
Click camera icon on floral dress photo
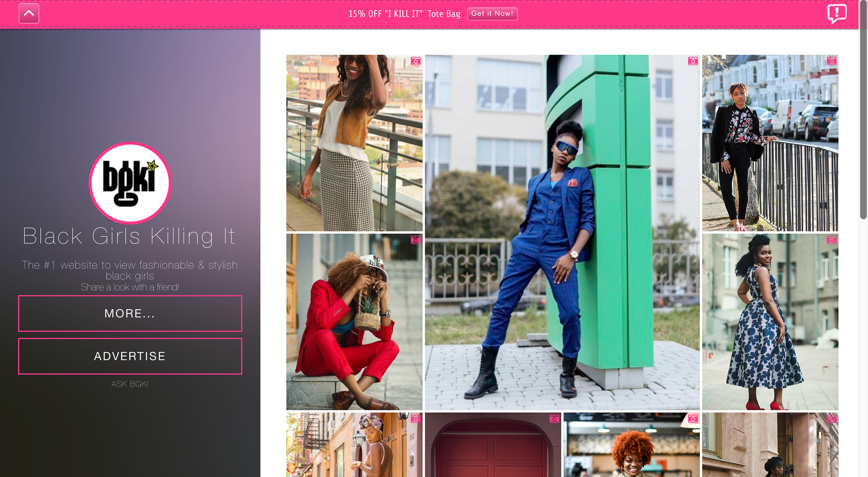click(832, 240)
